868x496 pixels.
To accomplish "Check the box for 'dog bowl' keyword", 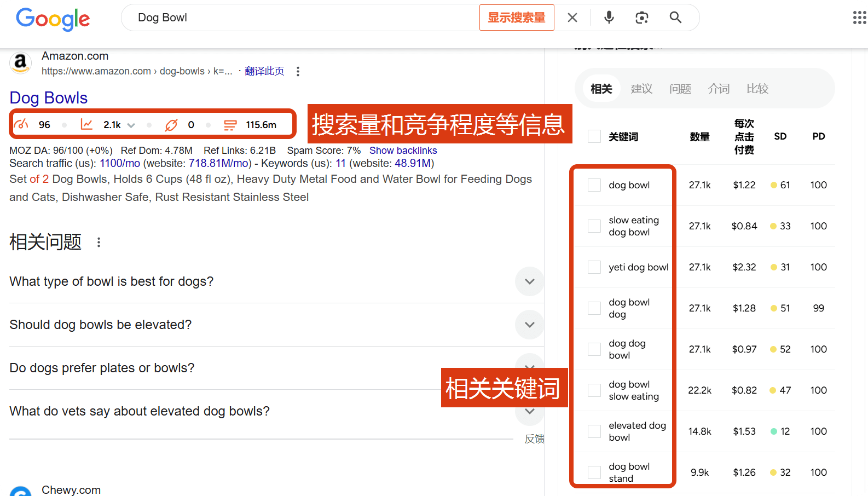I will [594, 185].
